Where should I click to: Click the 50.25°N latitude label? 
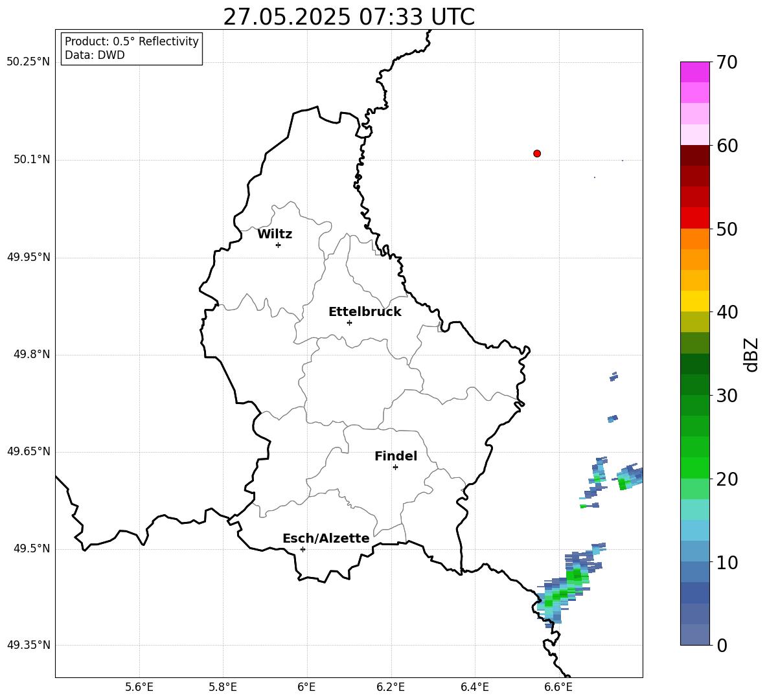point(29,62)
